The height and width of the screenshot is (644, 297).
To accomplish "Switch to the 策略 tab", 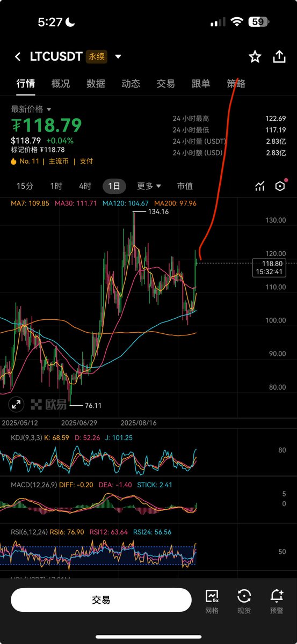I will click(x=236, y=84).
